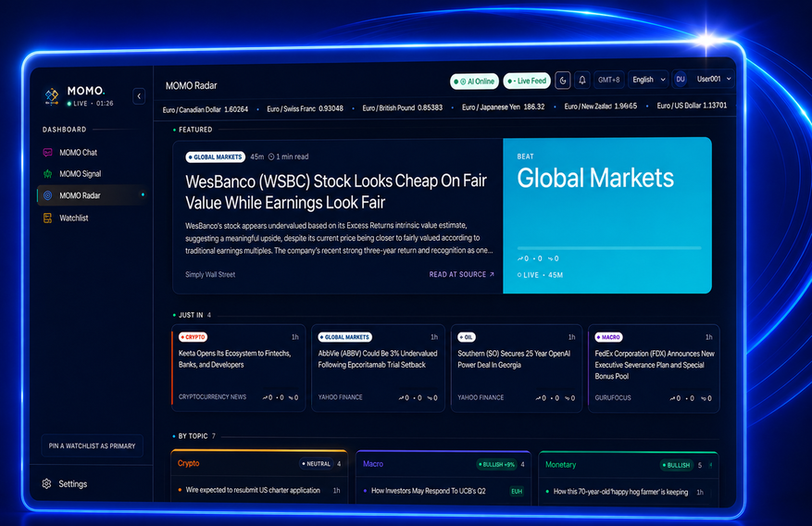Open the Macro topic panel header
Image resolution: width=812 pixels, height=526 pixels.
click(x=443, y=464)
